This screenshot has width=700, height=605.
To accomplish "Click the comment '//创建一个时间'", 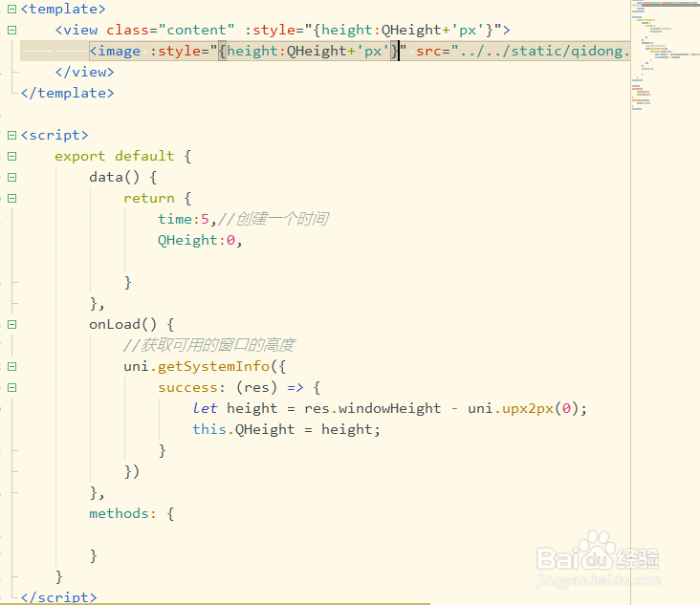I will point(273,219).
